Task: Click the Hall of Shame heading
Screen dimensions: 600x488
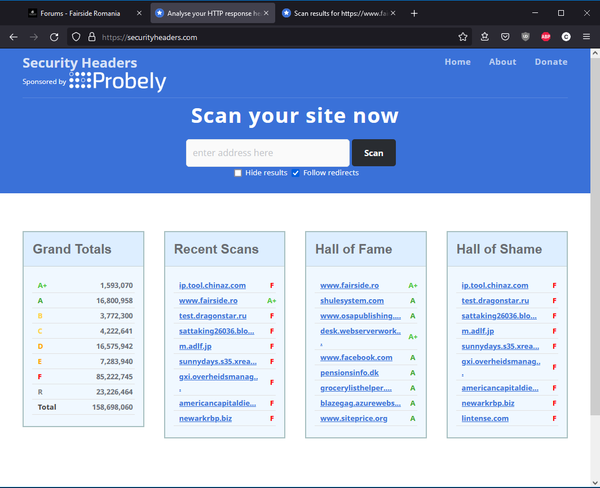Action: tap(499, 249)
